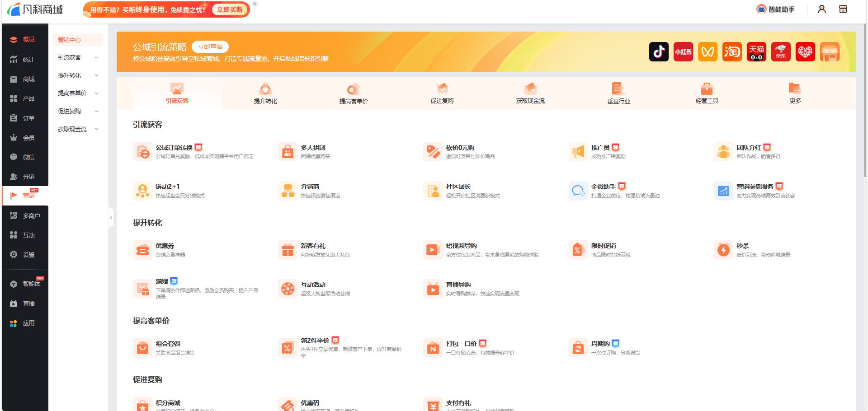The width and height of the screenshot is (868, 411).
Task: Open the Xiaohongshu platform icon
Action: 683,52
